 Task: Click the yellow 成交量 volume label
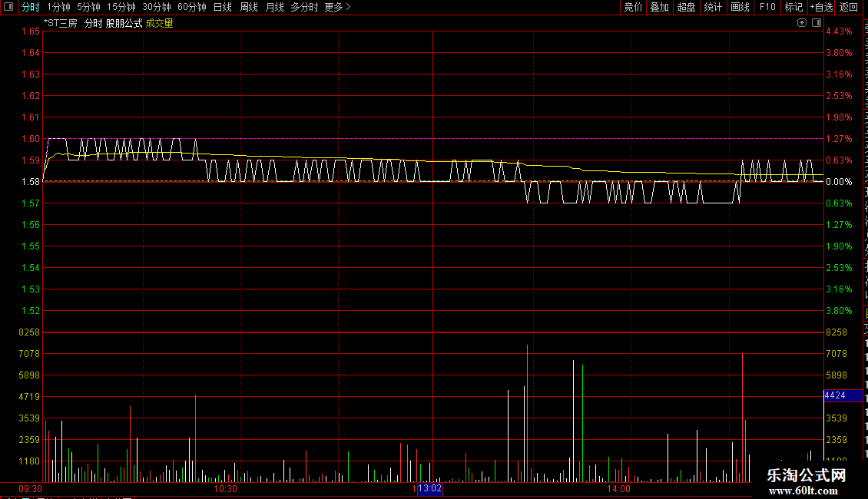pos(160,23)
